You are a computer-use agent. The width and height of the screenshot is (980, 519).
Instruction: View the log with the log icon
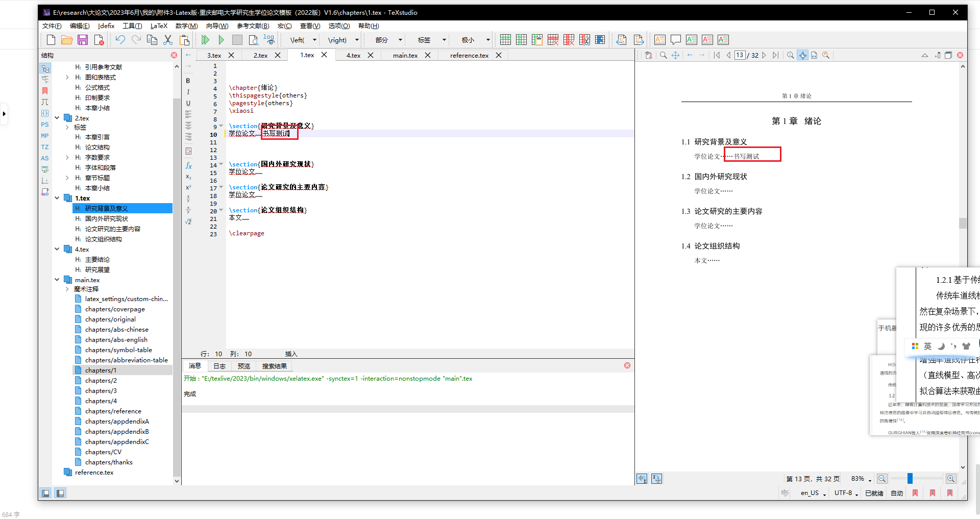[x=269, y=40]
